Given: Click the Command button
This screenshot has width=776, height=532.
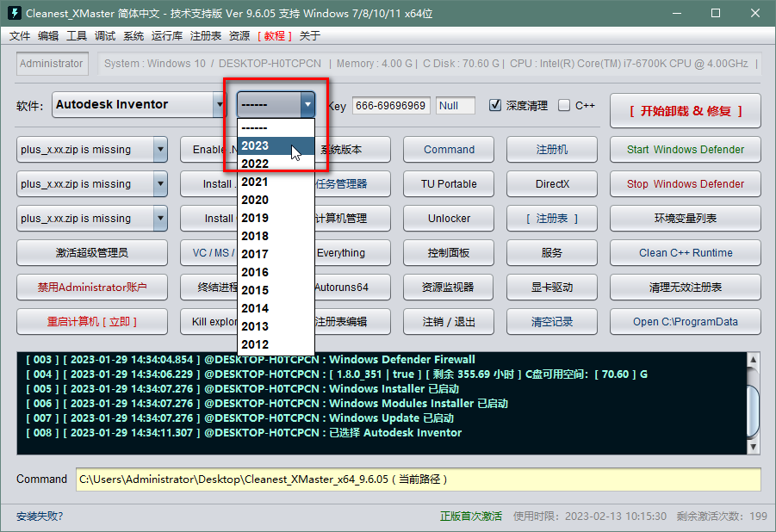Looking at the screenshot, I should click(x=449, y=150).
